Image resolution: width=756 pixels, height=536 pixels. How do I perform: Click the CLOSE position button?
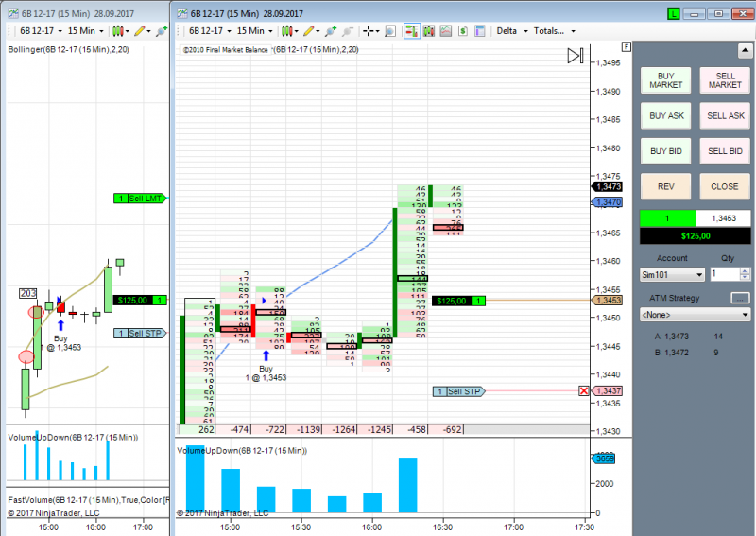(725, 186)
